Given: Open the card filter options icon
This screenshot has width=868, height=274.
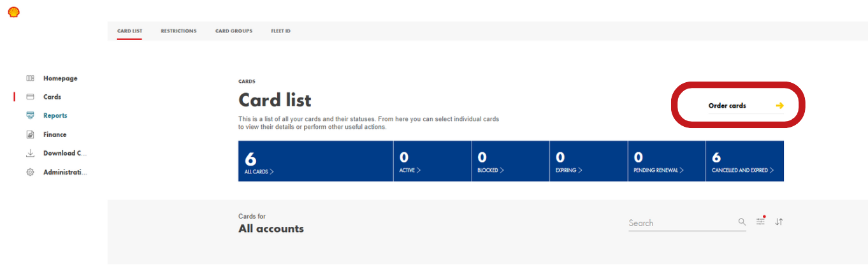Looking at the screenshot, I should coord(760,221).
